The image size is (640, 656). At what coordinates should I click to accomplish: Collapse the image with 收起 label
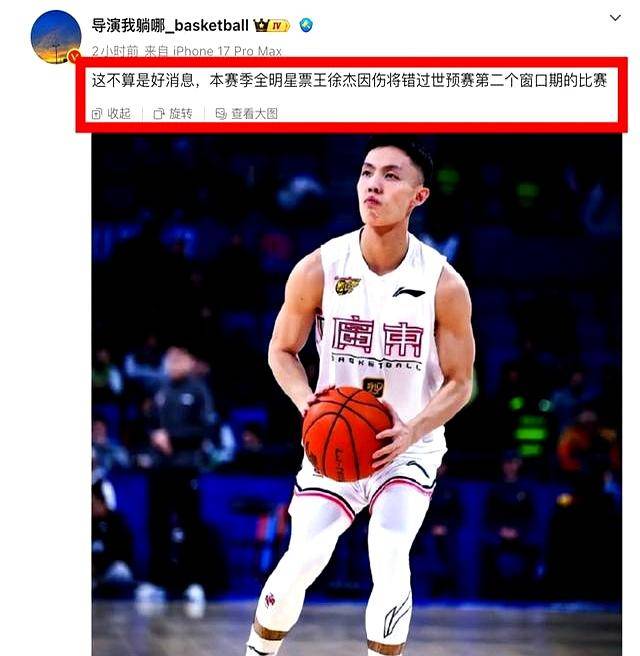119,114
